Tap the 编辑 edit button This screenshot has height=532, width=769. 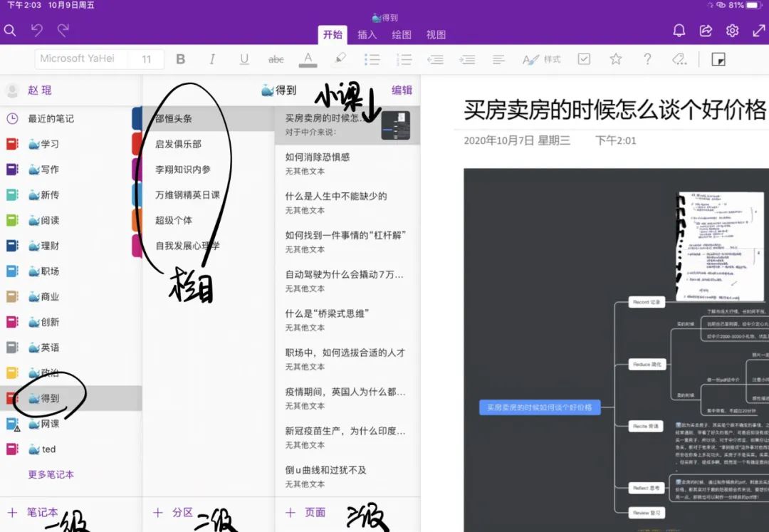pos(402,90)
